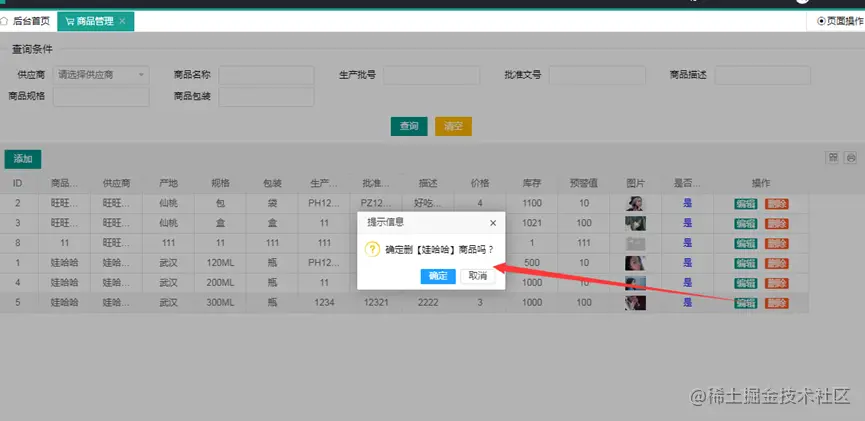
Task: Click 删除 for the row with ID 8
Action: [x=777, y=243]
